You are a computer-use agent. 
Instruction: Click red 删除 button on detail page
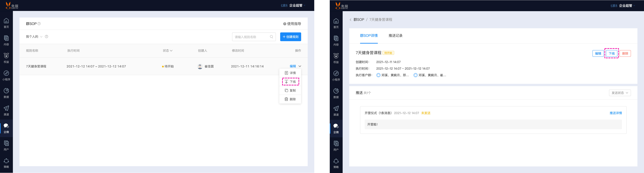(x=625, y=53)
